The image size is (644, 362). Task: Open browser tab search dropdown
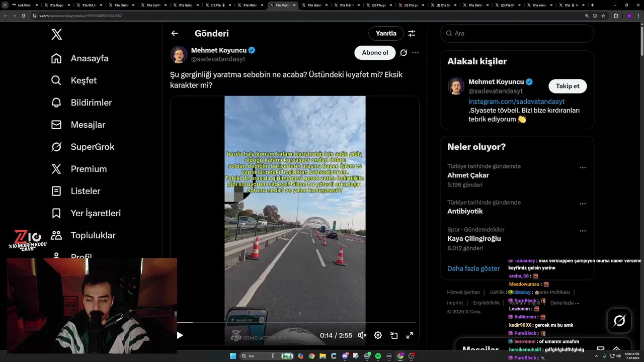[x=4, y=5]
